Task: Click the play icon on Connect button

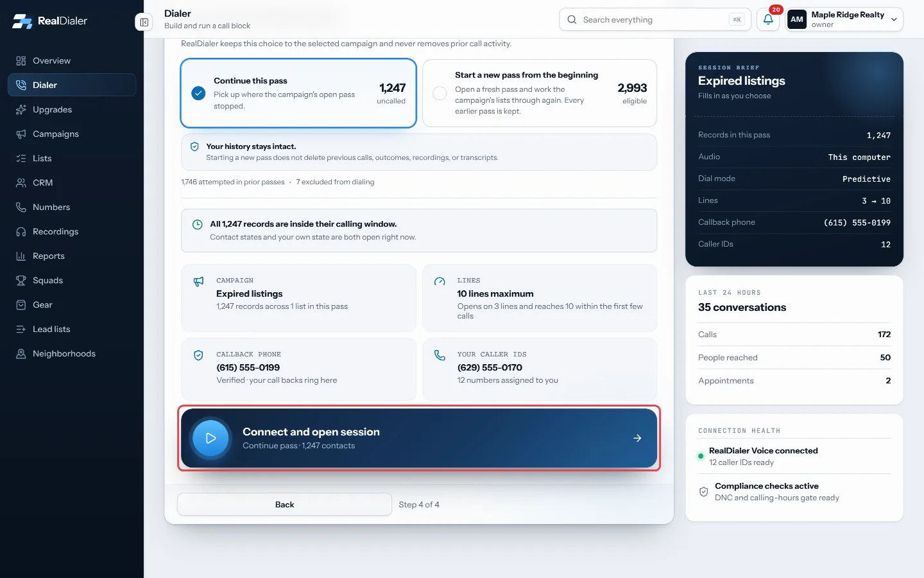Action: (210, 438)
